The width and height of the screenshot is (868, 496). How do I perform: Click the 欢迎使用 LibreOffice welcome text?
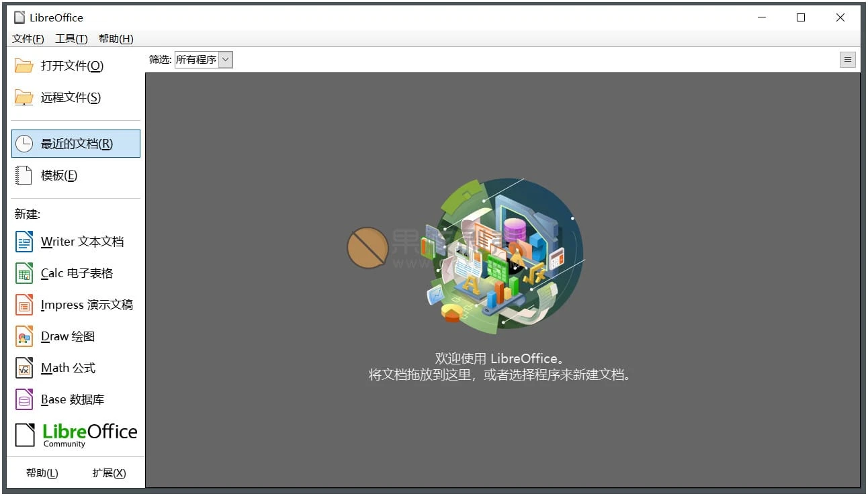point(500,358)
